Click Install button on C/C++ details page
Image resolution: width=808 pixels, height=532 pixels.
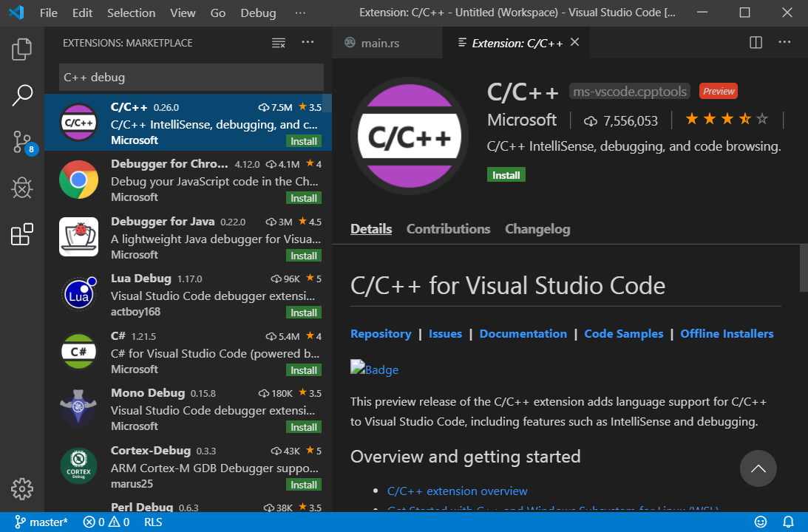[x=506, y=175]
